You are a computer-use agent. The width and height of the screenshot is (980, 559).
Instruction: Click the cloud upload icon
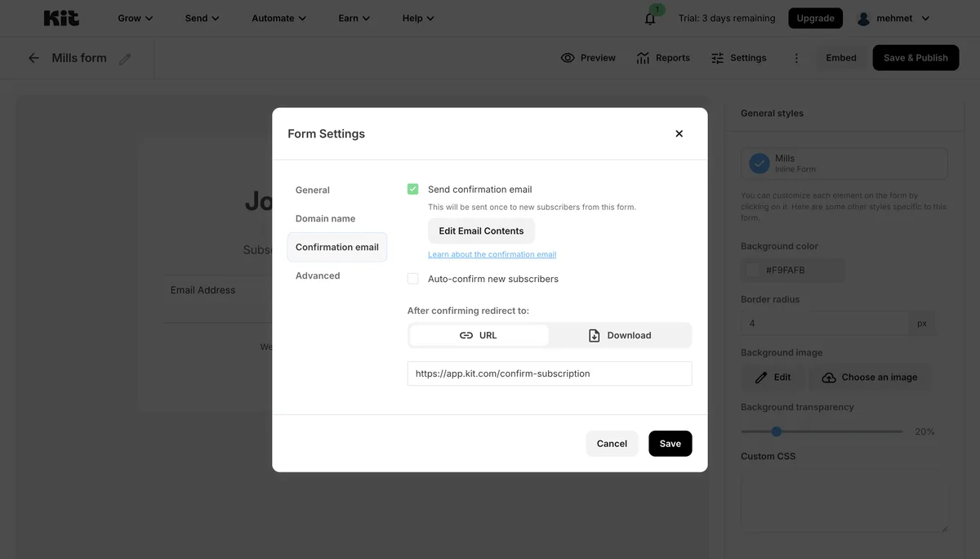click(829, 378)
